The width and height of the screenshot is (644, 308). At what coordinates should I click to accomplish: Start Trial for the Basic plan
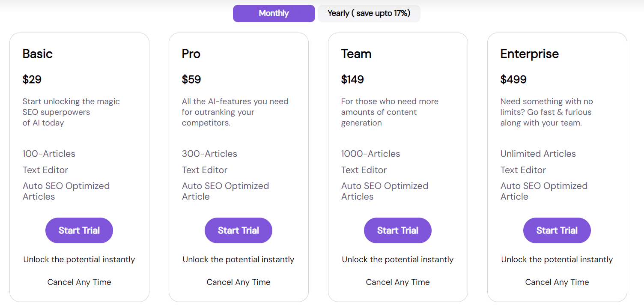[x=79, y=230]
